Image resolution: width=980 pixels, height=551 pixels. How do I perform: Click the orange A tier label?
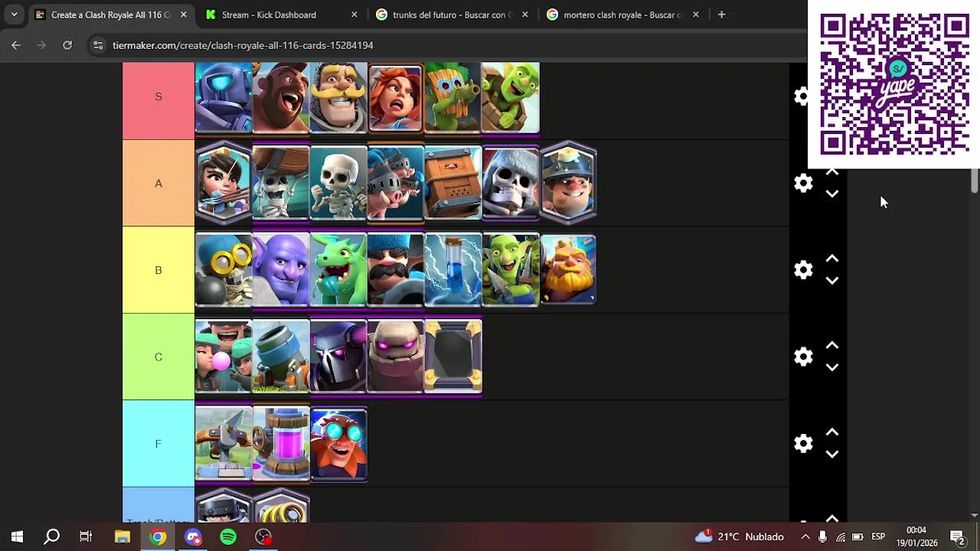click(158, 183)
